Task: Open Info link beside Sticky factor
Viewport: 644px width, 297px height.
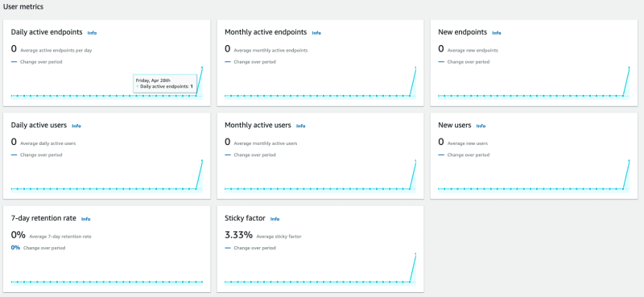Action: [275, 220]
